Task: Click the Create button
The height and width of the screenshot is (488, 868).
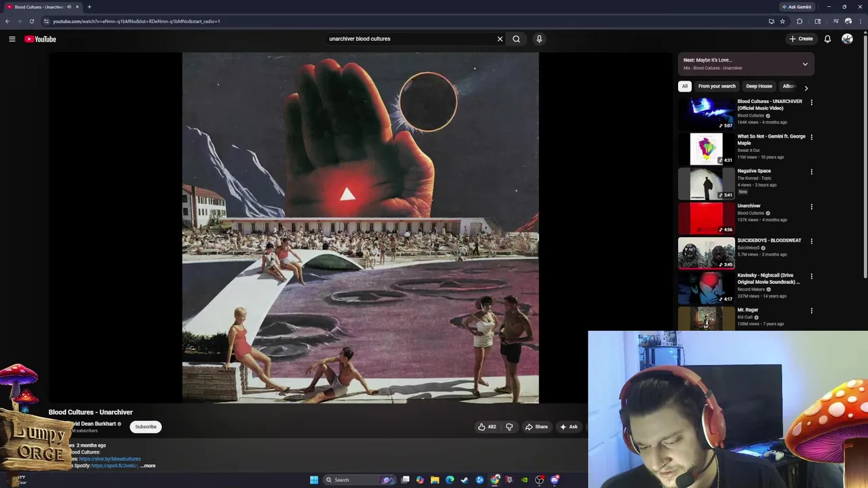Action: (x=801, y=39)
